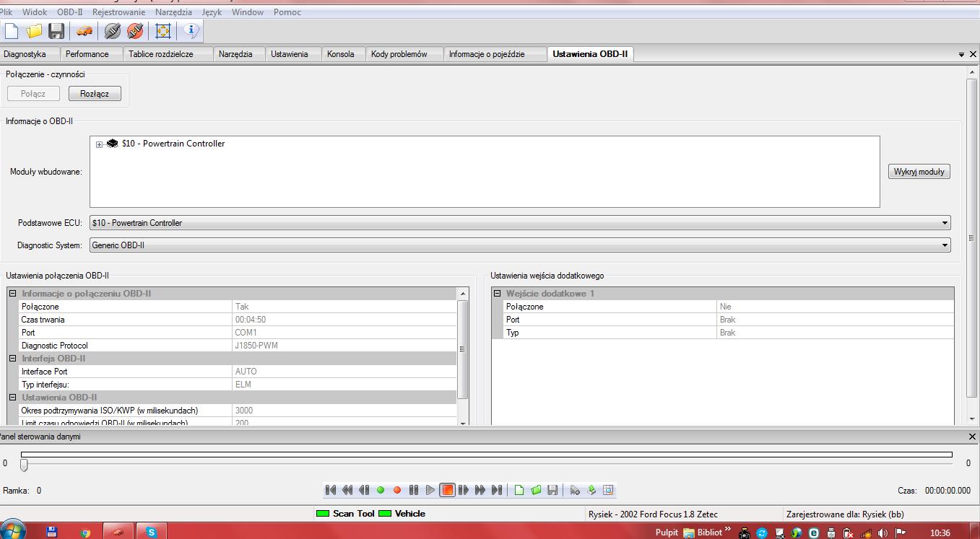Viewport: 980px width, 539px height.
Task: Click the grey plug Connect toolbar icon
Action: 112,31
